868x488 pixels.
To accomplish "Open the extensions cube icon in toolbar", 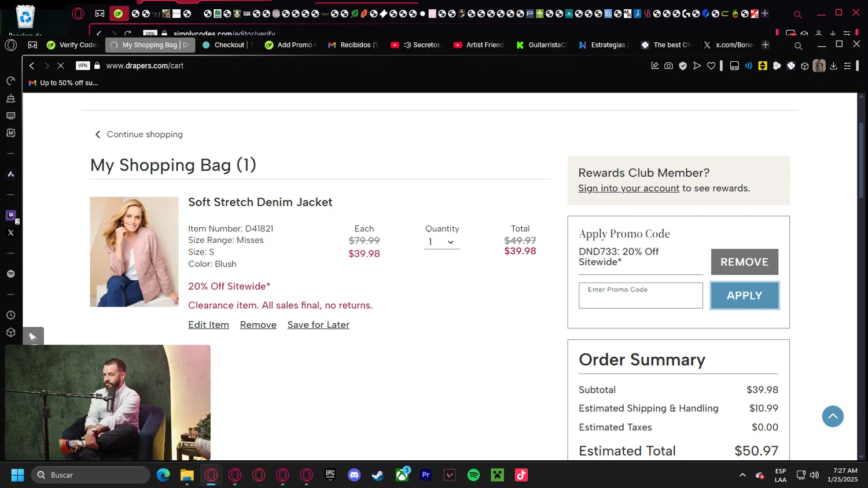I will 804,66.
